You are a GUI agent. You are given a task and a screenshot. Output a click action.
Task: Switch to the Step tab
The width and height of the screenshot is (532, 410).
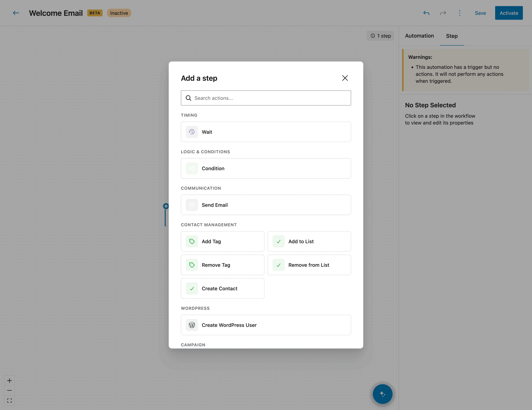[x=452, y=36]
